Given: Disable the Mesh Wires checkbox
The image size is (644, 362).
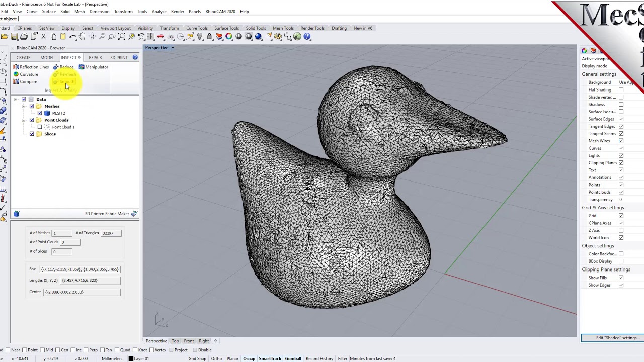Looking at the screenshot, I should (x=621, y=141).
